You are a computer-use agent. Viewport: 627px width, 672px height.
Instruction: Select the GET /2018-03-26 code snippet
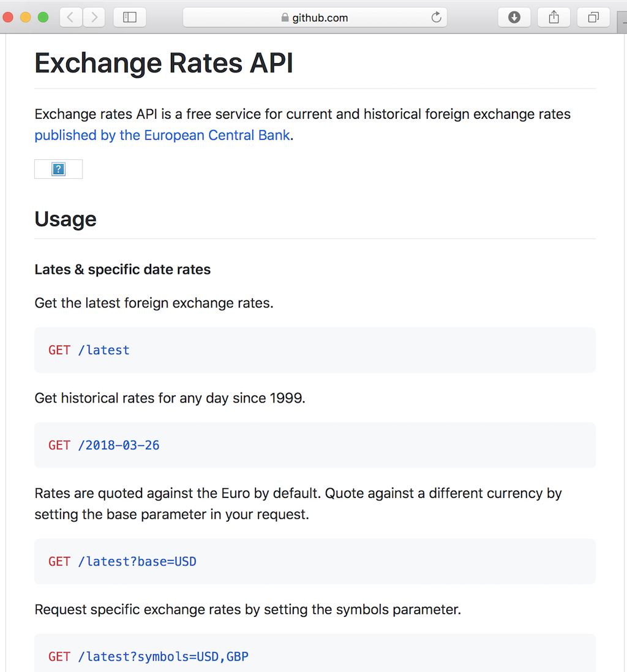coord(104,445)
